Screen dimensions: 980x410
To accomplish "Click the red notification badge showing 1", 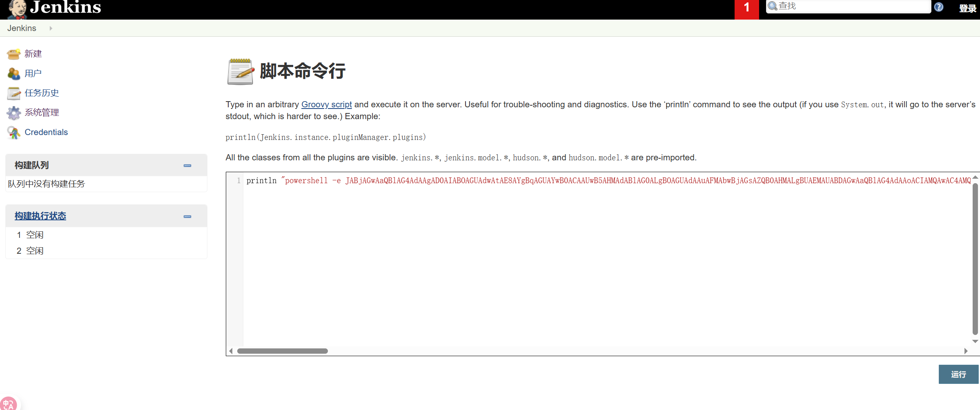I will 747,7.
